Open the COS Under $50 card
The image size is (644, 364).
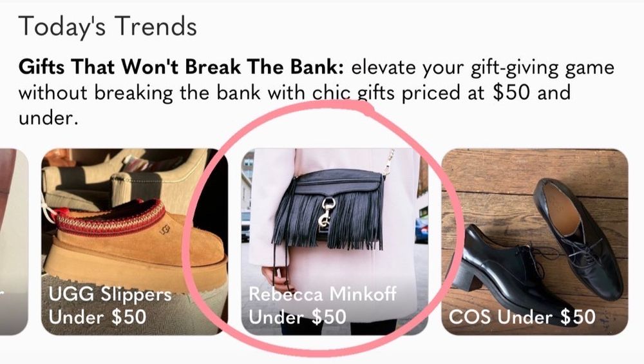[535, 242]
